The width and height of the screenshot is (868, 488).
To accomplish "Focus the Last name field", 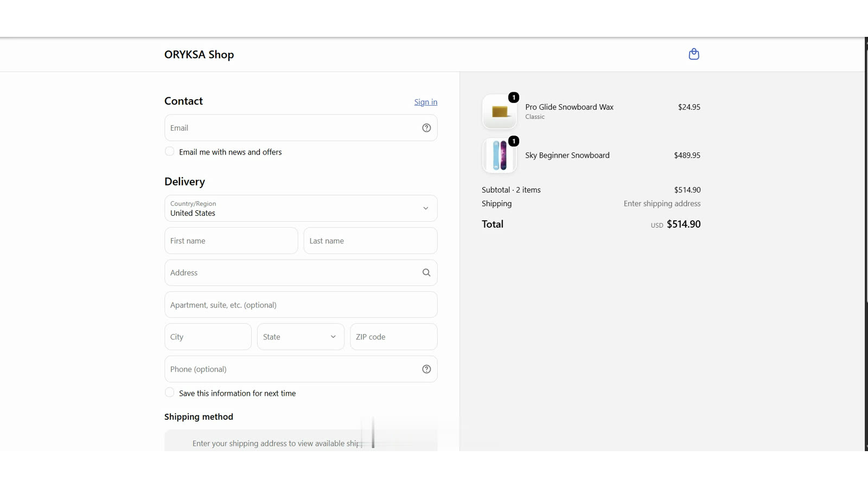I will [x=371, y=241].
